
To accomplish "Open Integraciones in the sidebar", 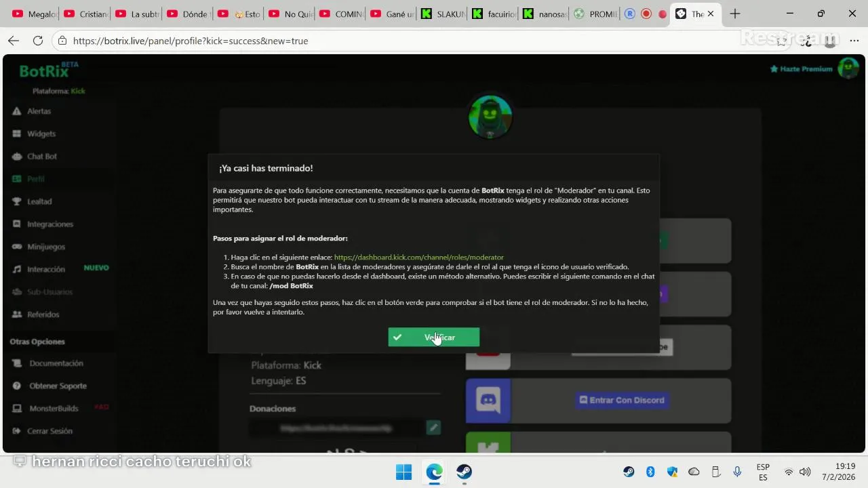I will point(50,224).
